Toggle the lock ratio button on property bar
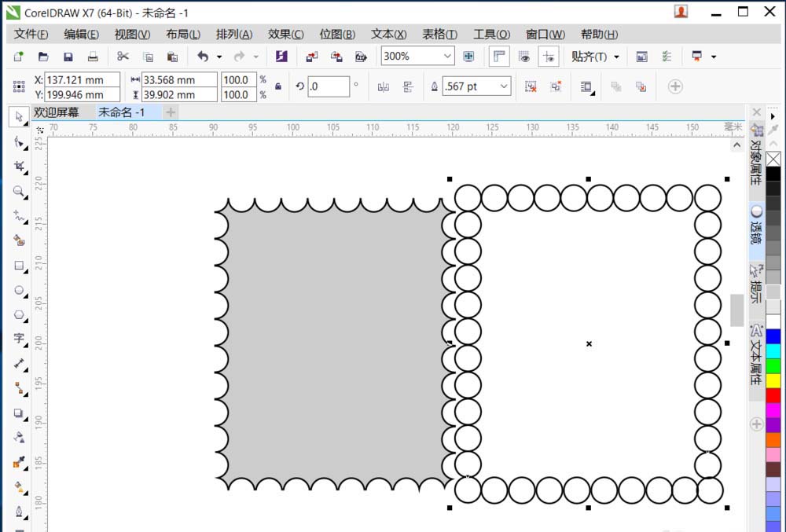The width and height of the screenshot is (786, 532). tap(277, 86)
